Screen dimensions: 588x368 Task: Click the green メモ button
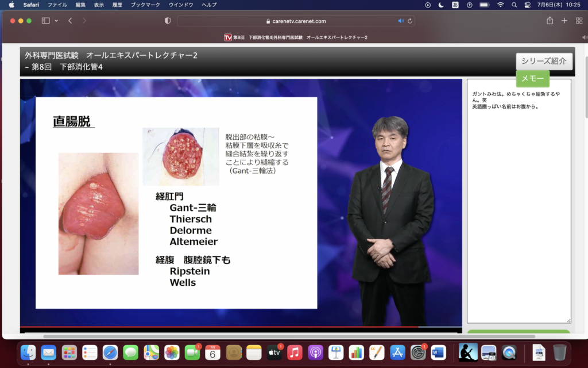click(532, 79)
